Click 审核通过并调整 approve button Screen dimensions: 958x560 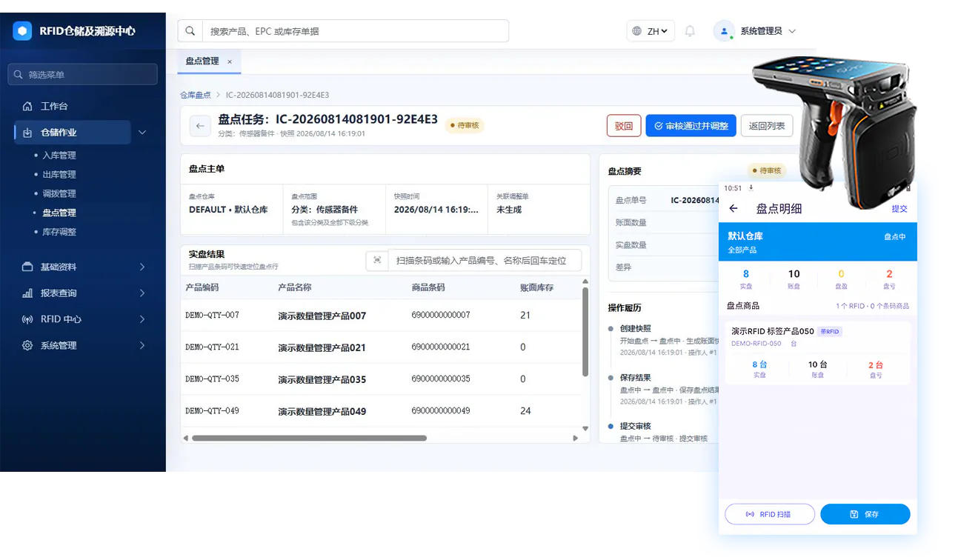(691, 126)
